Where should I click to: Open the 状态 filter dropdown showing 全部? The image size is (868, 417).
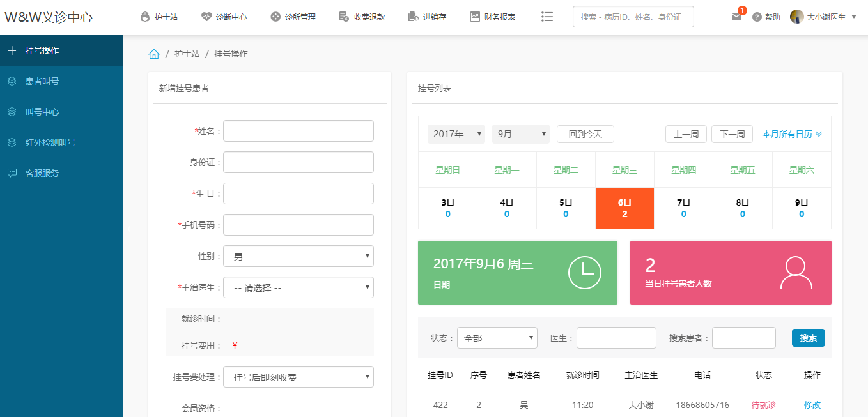[x=497, y=338]
